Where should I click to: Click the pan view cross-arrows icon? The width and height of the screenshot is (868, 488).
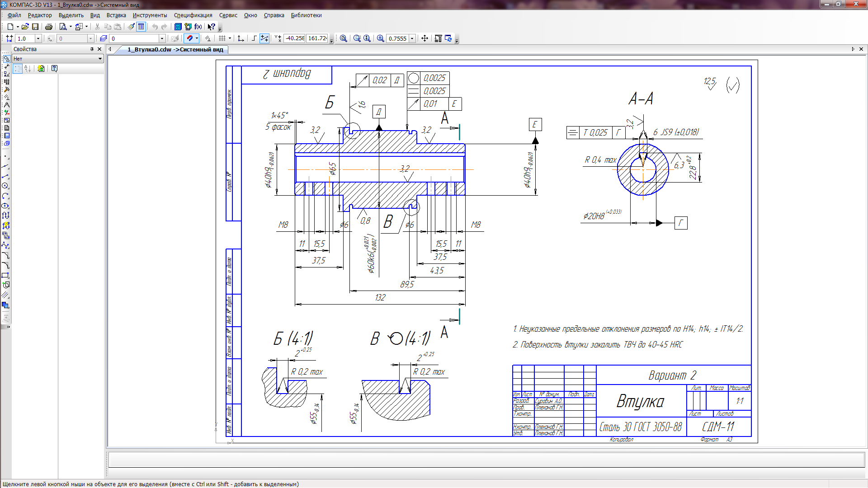[425, 38]
